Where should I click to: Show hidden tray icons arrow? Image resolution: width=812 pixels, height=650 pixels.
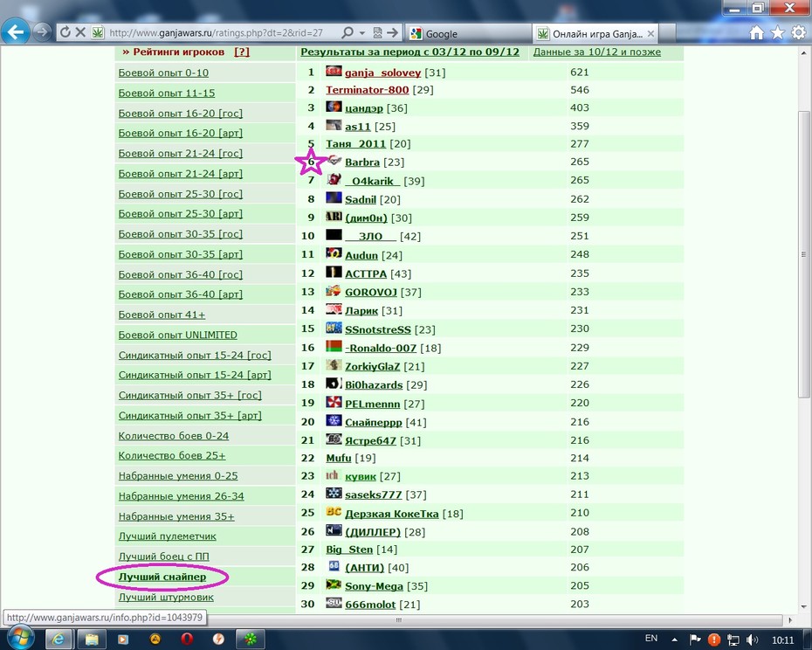pyautogui.click(x=675, y=640)
